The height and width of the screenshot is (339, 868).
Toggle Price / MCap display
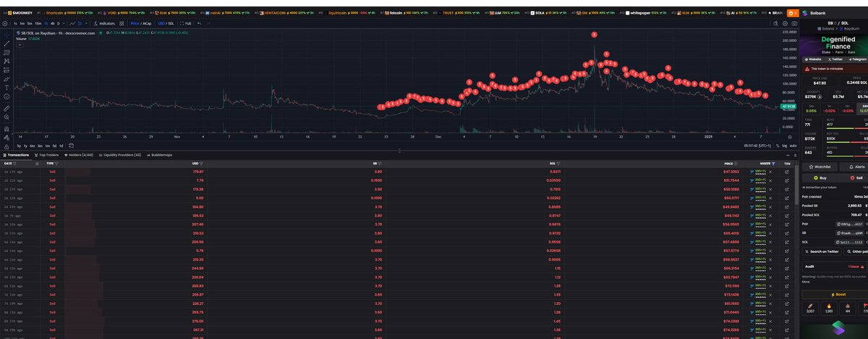(x=142, y=23)
